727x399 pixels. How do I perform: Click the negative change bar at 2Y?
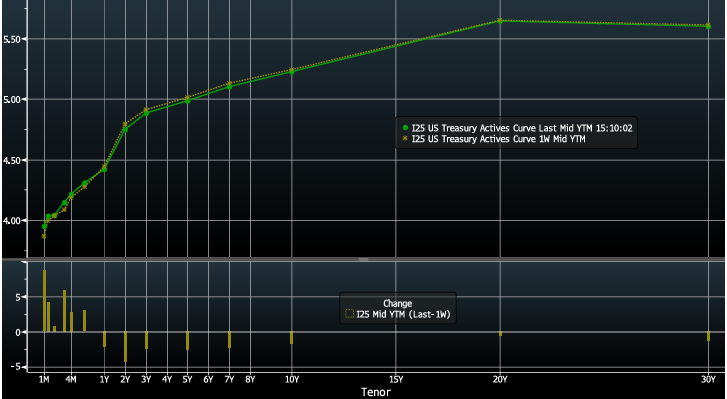coord(125,347)
